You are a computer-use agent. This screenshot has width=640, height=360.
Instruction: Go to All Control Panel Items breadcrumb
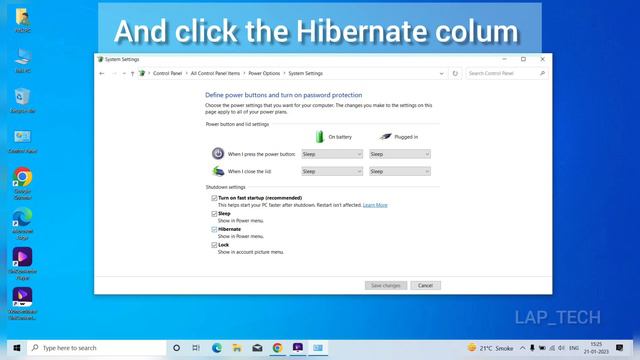215,73
